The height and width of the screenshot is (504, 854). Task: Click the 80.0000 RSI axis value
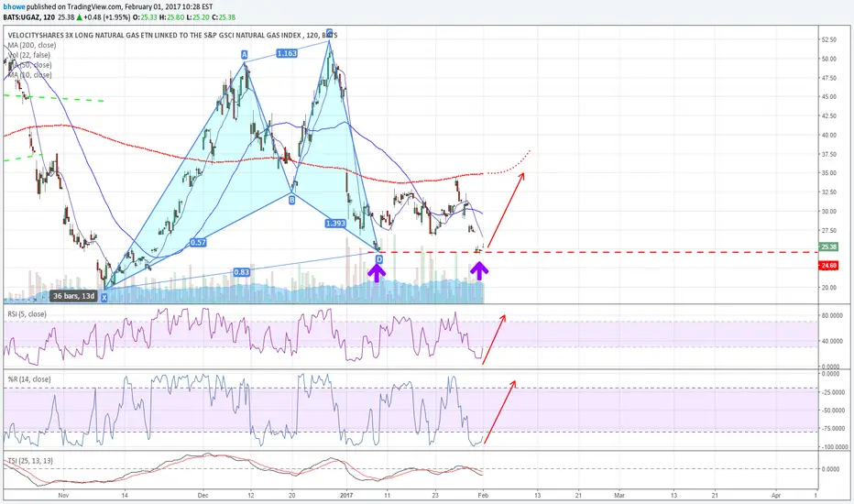833,315
